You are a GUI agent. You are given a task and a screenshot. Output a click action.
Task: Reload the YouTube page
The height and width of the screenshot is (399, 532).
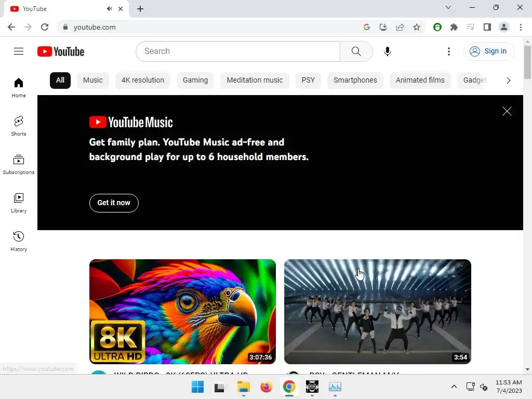pyautogui.click(x=45, y=27)
